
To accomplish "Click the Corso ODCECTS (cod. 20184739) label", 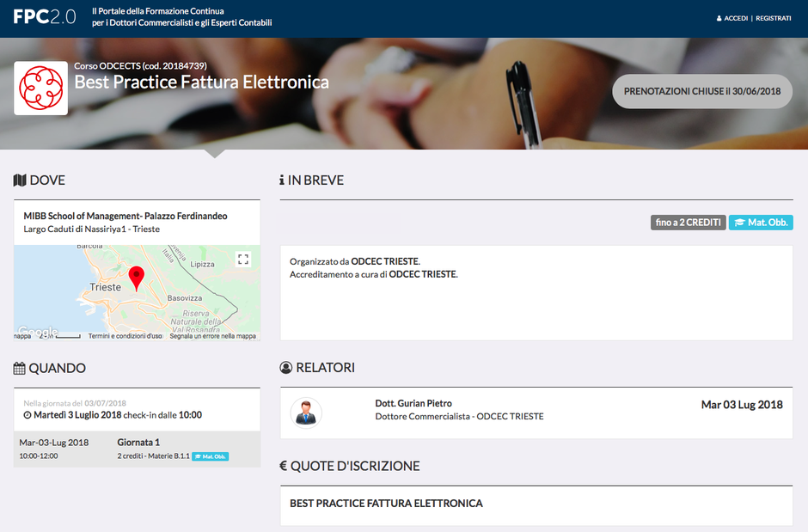I will click(141, 66).
